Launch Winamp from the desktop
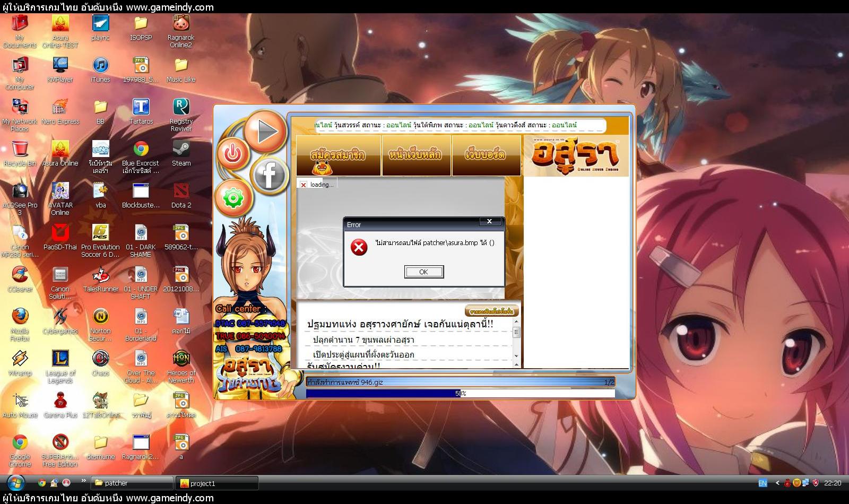Image resolution: width=849 pixels, height=504 pixels. point(20,363)
